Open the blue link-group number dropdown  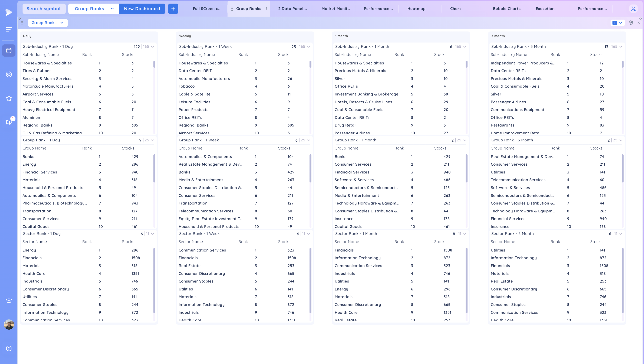click(617, 23)
